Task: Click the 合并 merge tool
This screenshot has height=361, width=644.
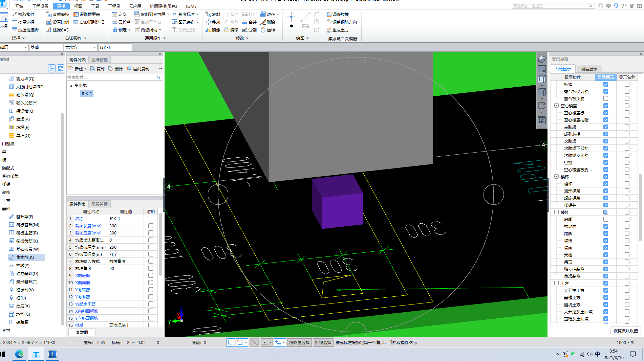Action: coord(250,22)
